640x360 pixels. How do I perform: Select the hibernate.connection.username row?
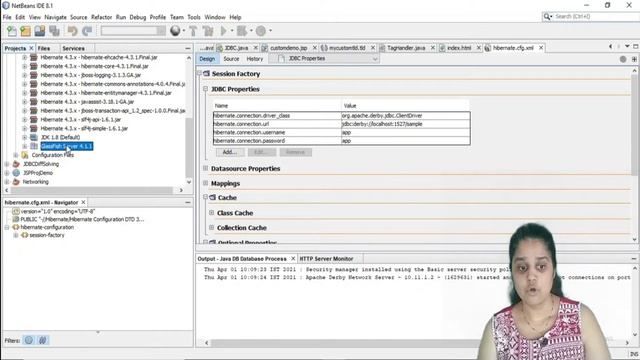(x=341, y=132)
